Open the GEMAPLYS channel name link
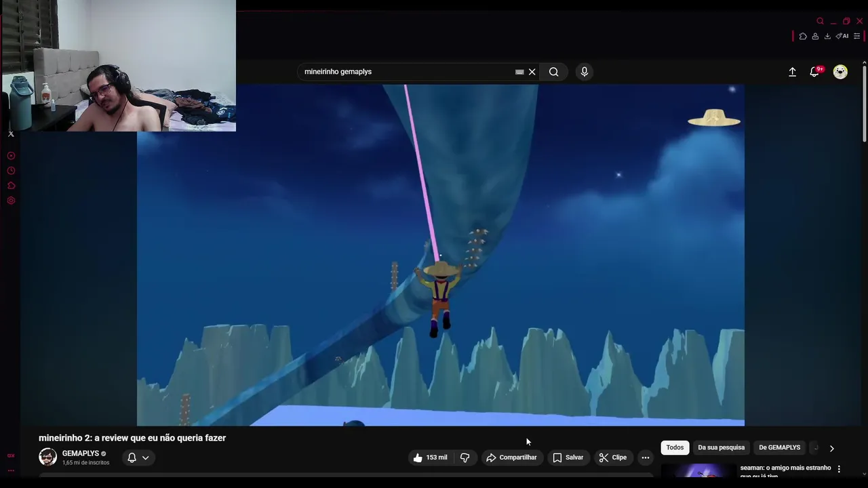The width and height of the screenshot is (868, 488). 81,453
